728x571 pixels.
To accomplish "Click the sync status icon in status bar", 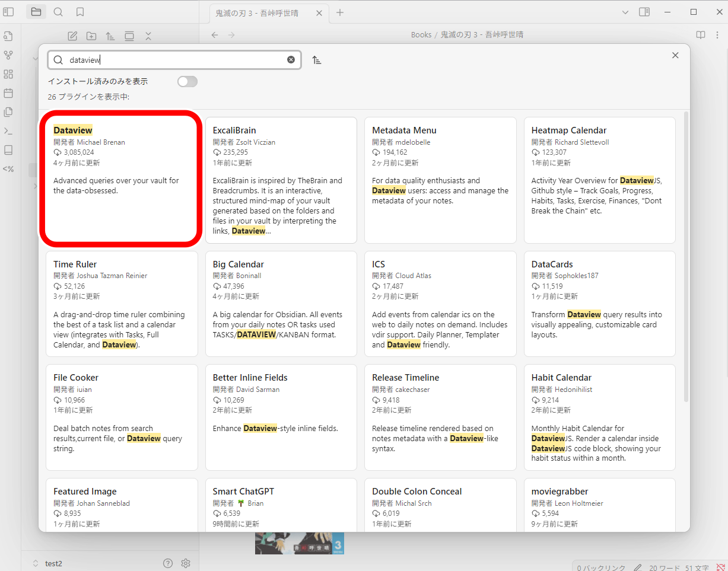I will [721, 568].
